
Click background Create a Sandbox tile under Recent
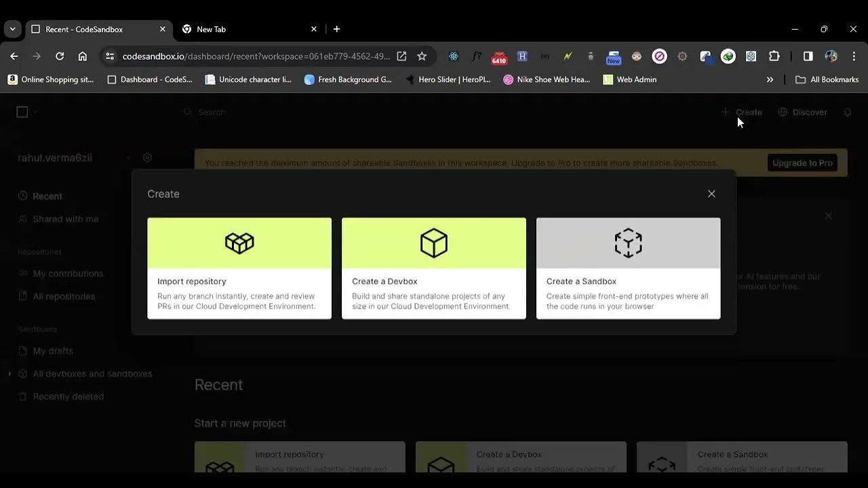pyautogui.click(x=742, y=457)
